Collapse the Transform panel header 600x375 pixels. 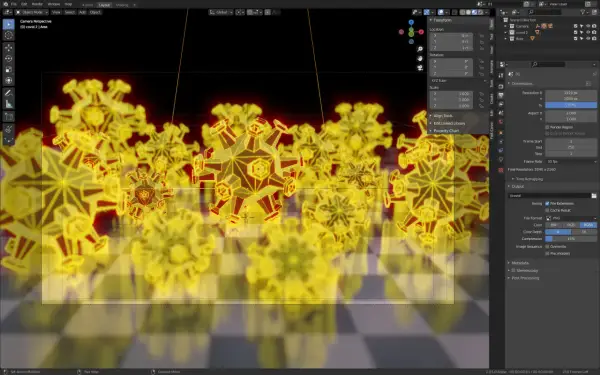(x=441, y=20)
